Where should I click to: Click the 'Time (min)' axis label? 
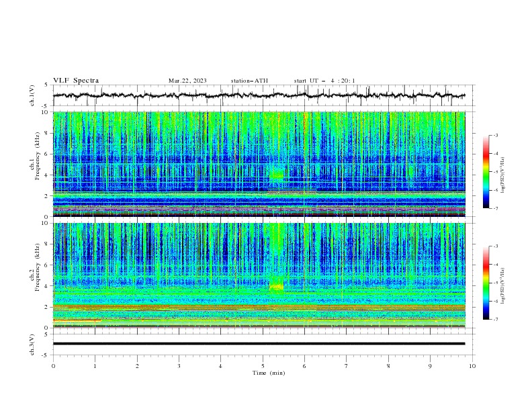coord(269,373)
